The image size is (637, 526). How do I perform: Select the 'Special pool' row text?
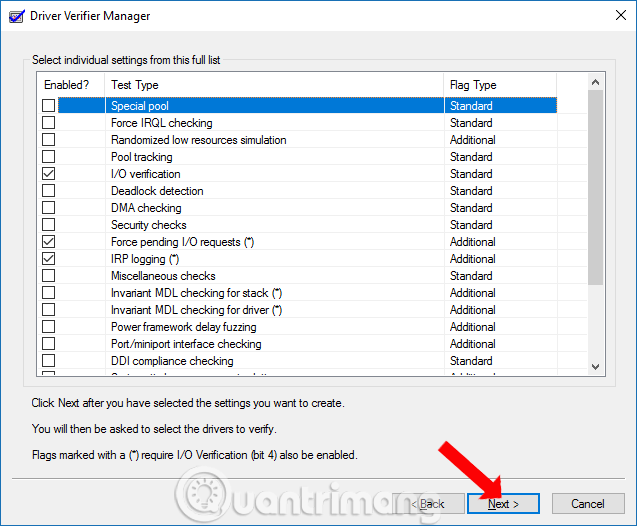(140, 106)
